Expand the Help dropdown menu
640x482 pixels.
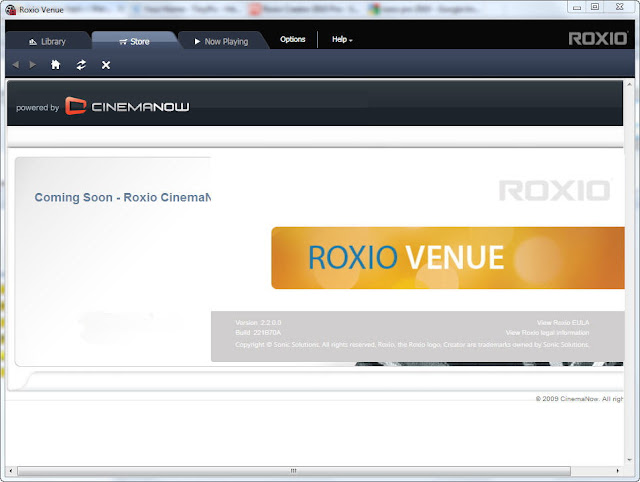click(x=342, y=39)
